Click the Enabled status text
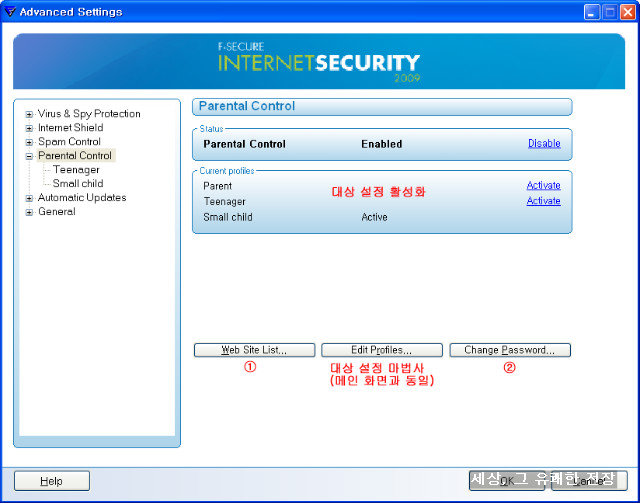Screen dimensions: 640x503 [x=382, y=144]
